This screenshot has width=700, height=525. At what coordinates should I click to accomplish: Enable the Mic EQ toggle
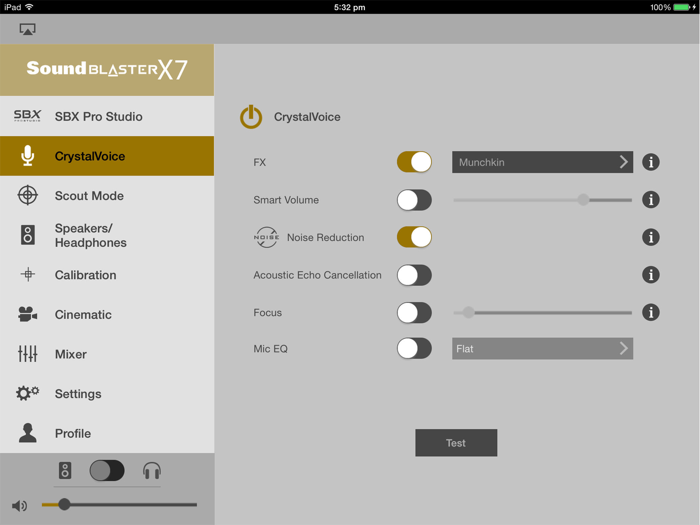(414, 349)
